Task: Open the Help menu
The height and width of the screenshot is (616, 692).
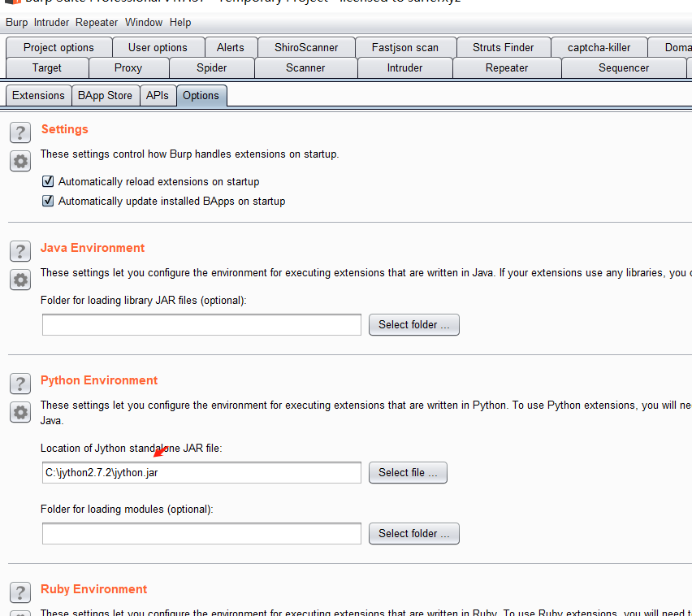Action: click(180, 23)
